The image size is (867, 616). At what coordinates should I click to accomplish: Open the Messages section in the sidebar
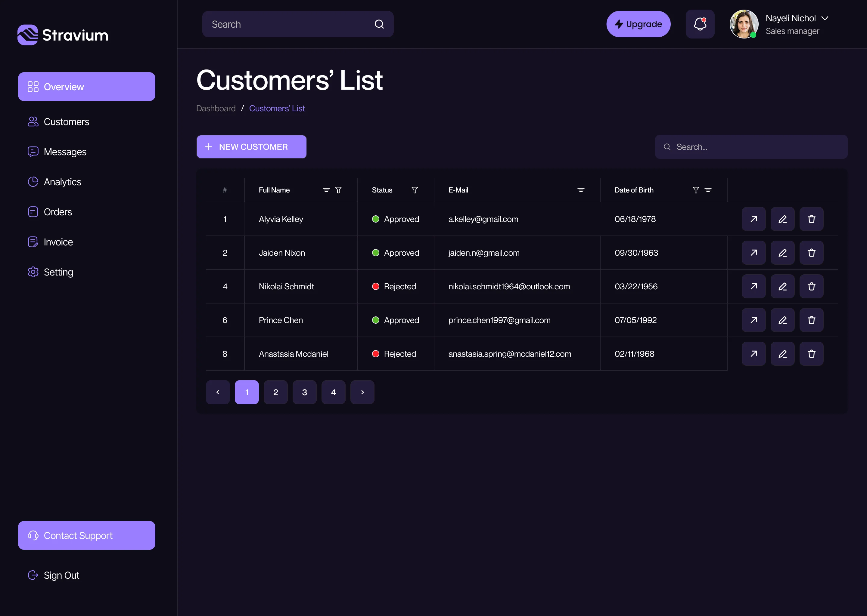[x=65, y=152]
